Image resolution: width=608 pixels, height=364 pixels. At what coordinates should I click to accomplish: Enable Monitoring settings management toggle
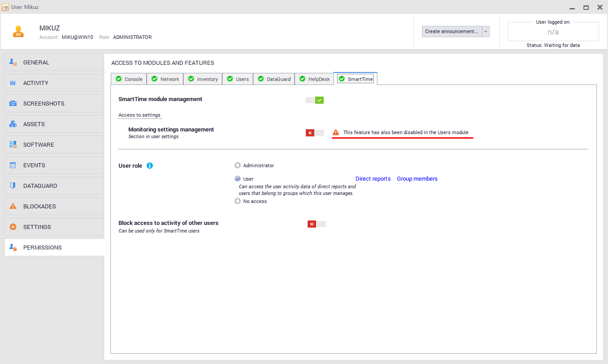pyautogui.click(x=315, y=133)
